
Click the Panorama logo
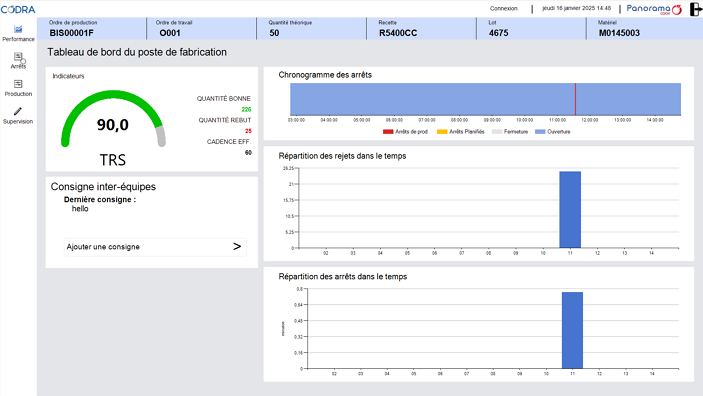point(654,9)
